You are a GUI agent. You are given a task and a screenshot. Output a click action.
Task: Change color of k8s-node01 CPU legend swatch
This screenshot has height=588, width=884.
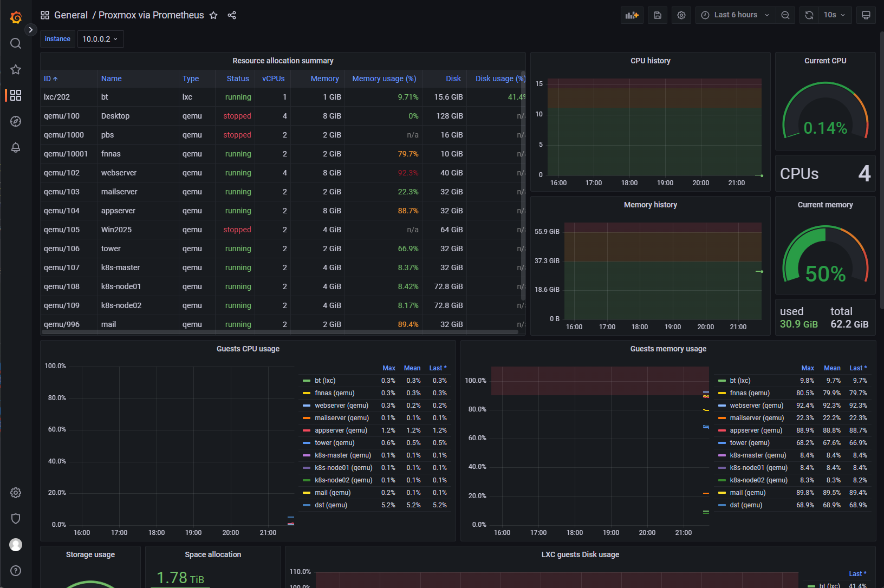tap(307, 468)
